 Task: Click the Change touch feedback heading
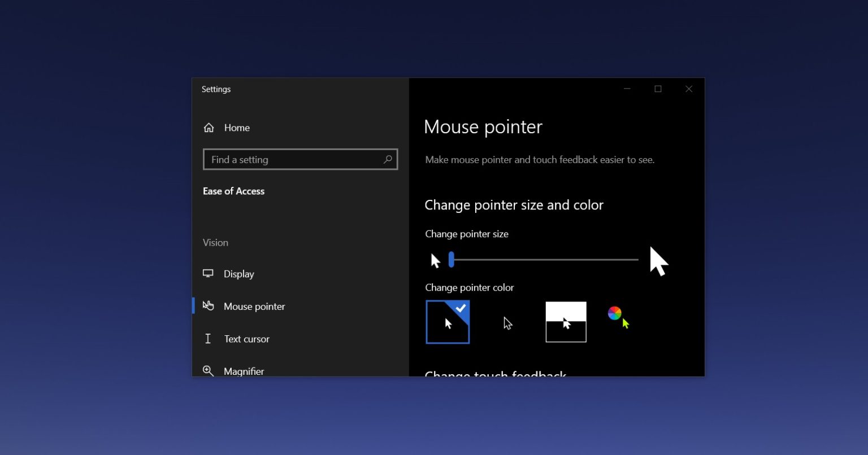[495, 374]
